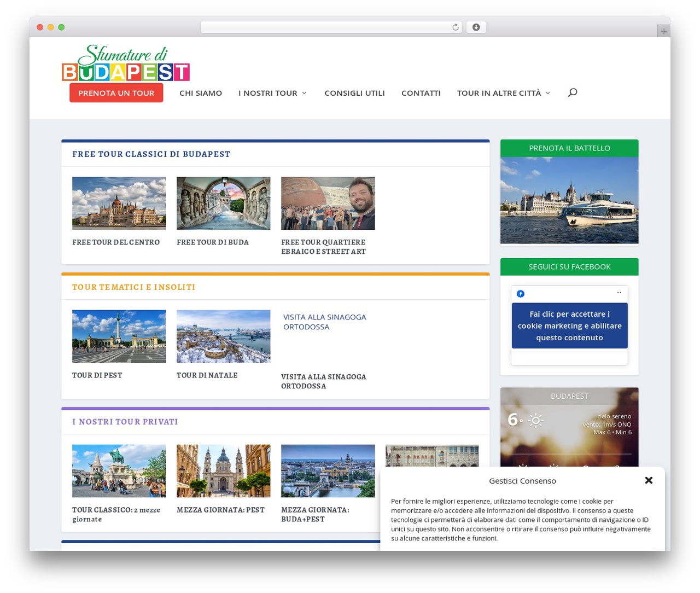Click the I NOSTRI TOUR PRIVATI heading
The width and height of the screenshot is (700, 593).
[x=125, y=422]
